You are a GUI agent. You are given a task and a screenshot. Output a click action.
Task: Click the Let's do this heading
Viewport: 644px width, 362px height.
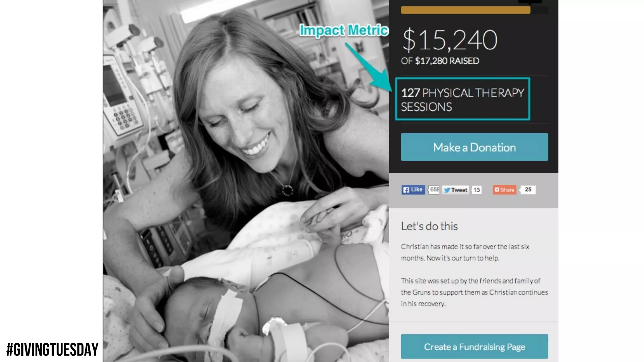pyautogui.click(x=429, y=226)
